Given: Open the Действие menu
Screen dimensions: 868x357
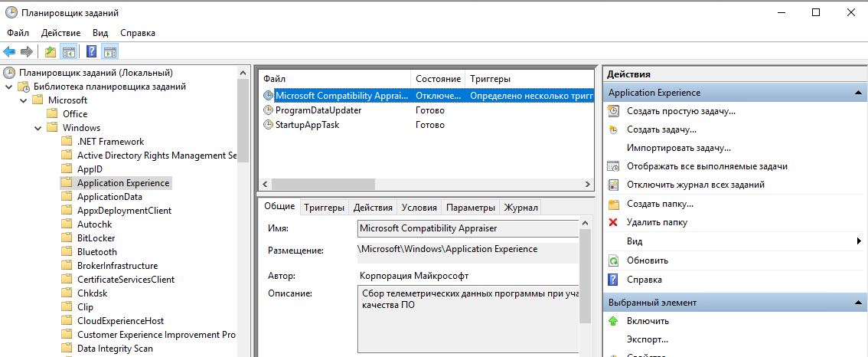Looking at the screenshot, I should pos(61,33).
